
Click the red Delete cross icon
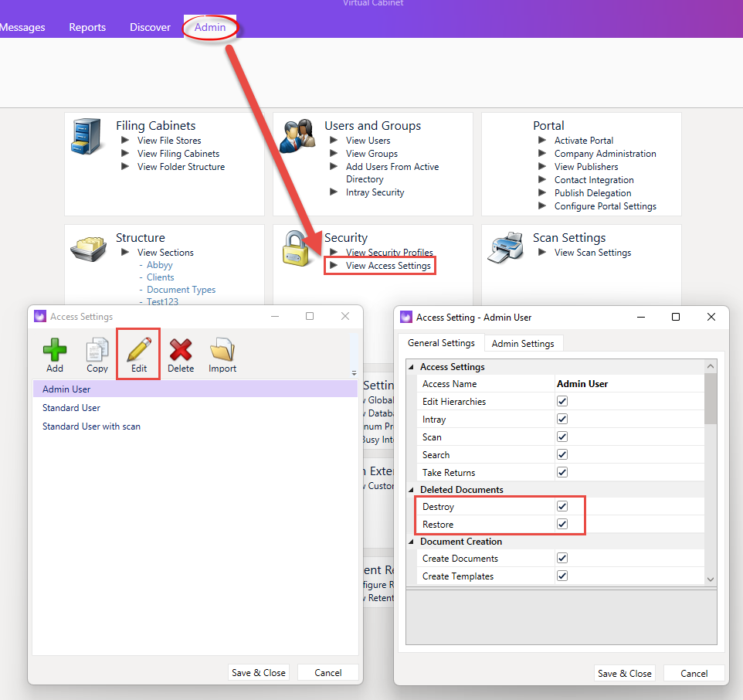coord(181,350)
